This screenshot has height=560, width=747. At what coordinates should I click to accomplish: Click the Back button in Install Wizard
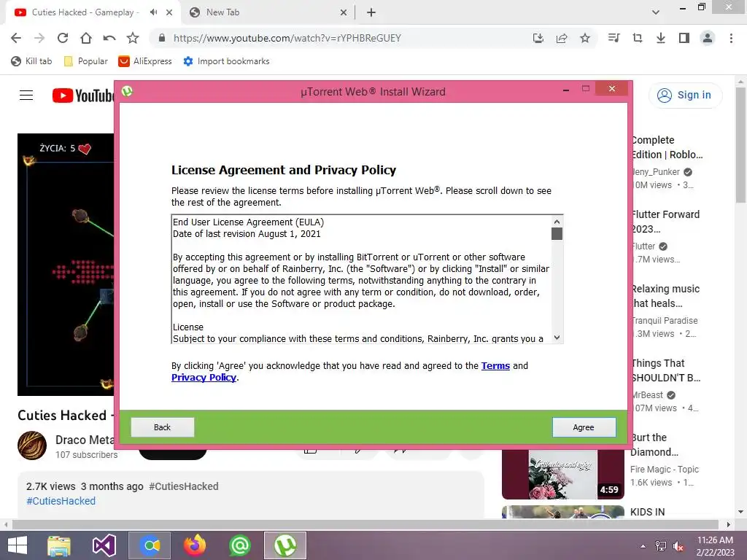(x=163, y=427)
